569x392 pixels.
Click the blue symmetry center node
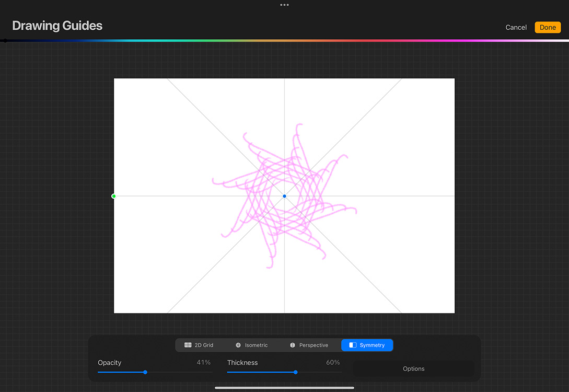(284, 196)
